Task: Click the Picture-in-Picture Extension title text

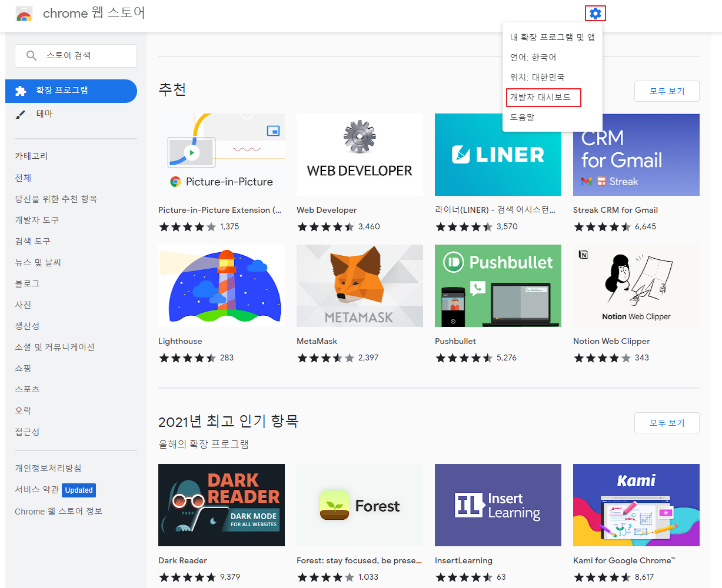Action: tap(219, 210)
